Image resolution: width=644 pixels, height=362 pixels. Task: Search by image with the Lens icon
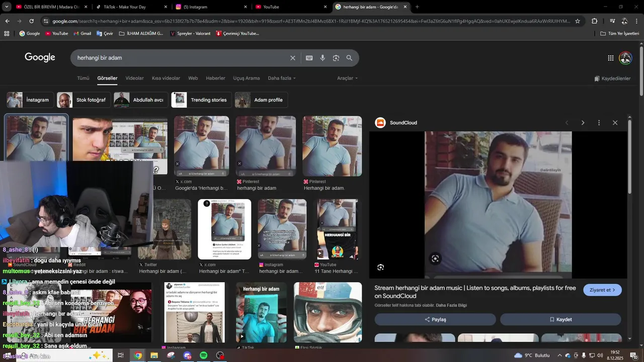[x=336, y=58]
